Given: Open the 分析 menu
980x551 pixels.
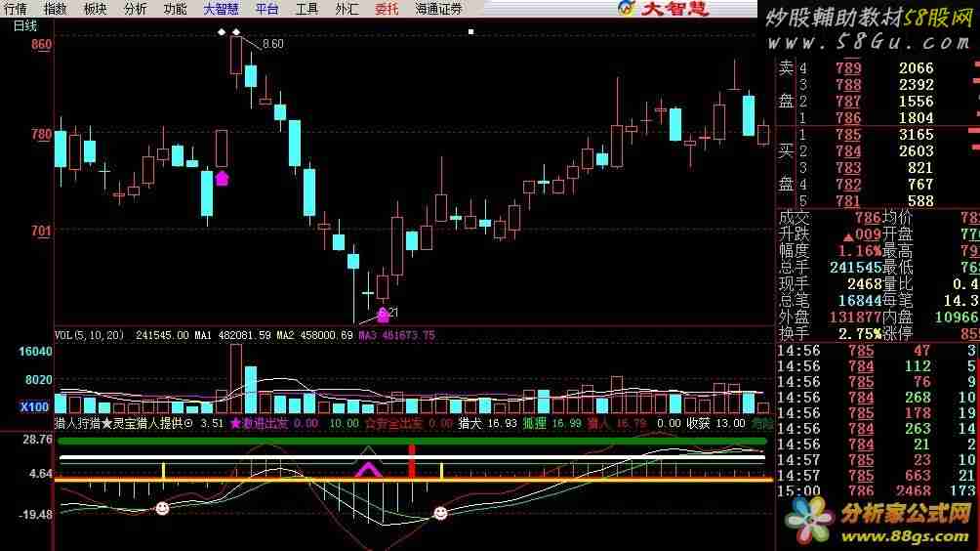Looking at the screenshot, I should (135, 9).
